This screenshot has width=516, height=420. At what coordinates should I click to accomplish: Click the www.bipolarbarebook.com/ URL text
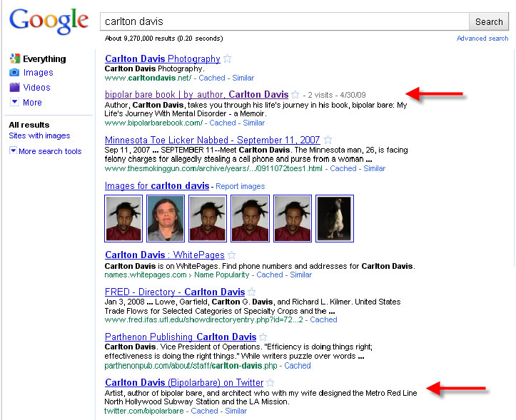(x=153, y=123)
